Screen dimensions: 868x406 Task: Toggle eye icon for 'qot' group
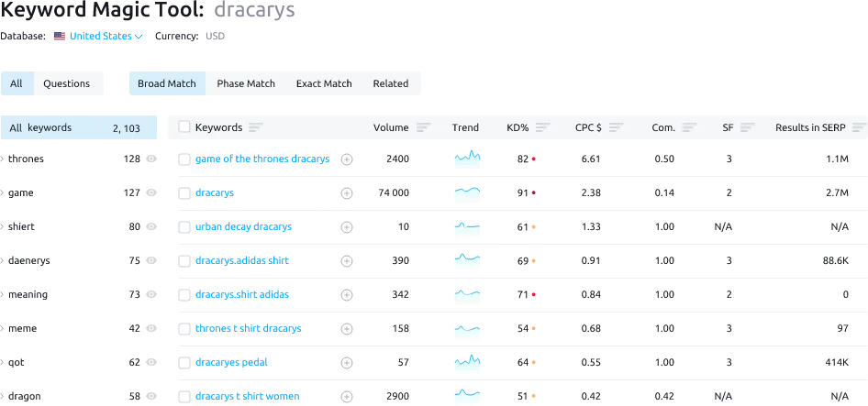click(x=151, y=362)
